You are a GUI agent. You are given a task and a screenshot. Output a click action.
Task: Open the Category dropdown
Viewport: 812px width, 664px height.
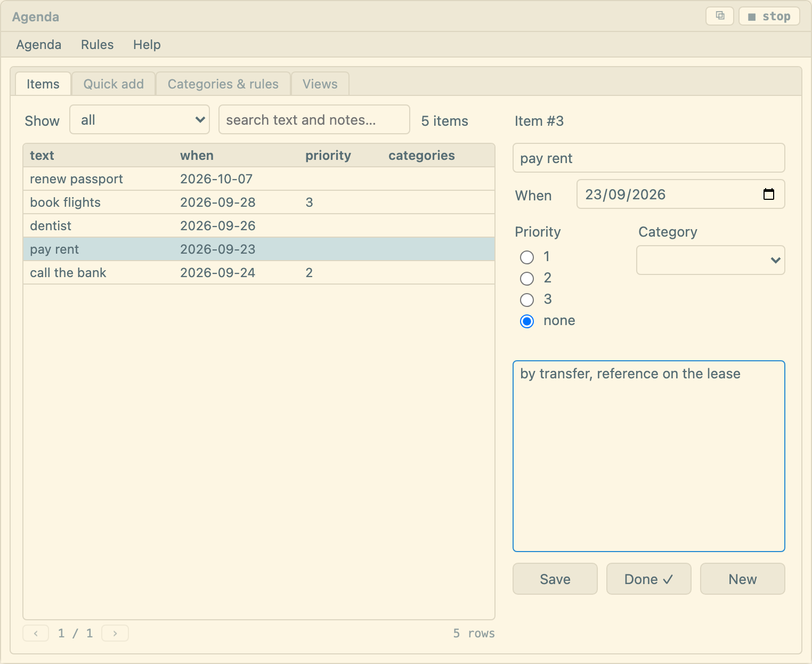click(x=710, y=260)
